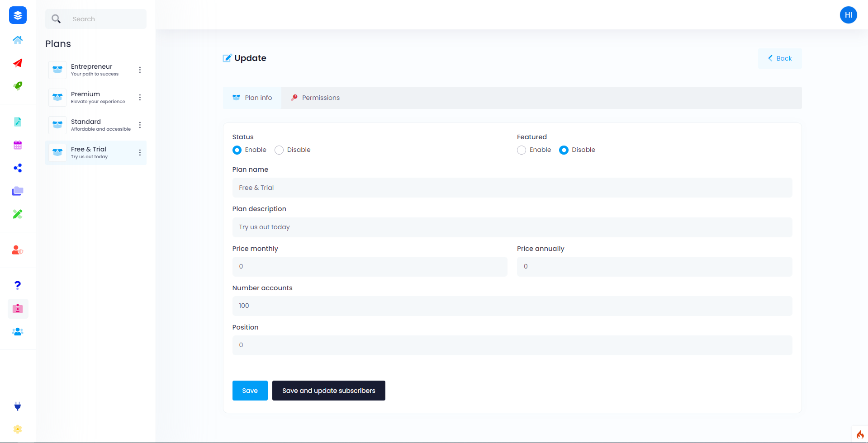
Task: Click the Price annually field
Action: [655, 266]
